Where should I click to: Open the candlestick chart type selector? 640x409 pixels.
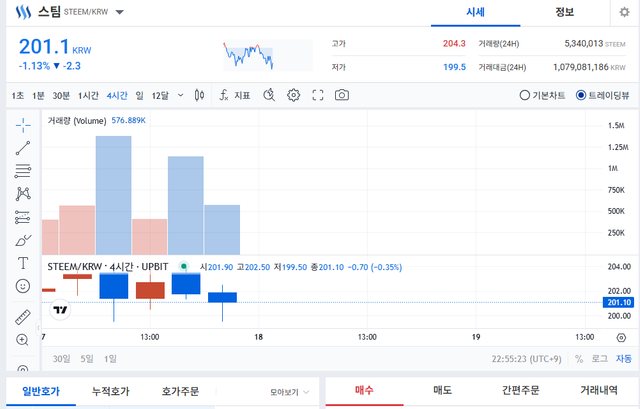(199, 95)
